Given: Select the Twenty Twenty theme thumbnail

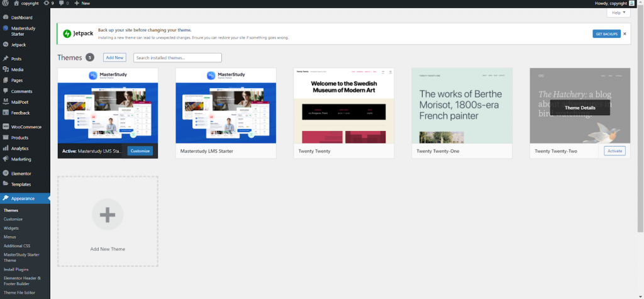Looking at the screenshot, I should (343, 105).
